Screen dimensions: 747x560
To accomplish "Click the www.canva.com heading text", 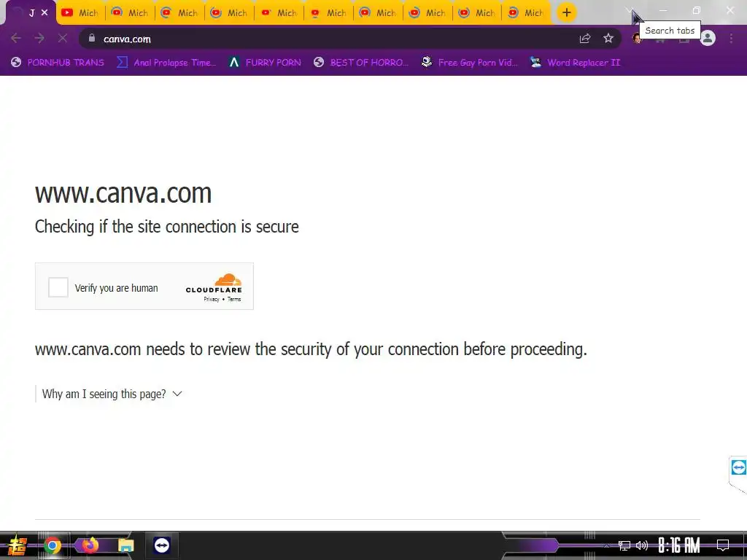I will point(123,192).
